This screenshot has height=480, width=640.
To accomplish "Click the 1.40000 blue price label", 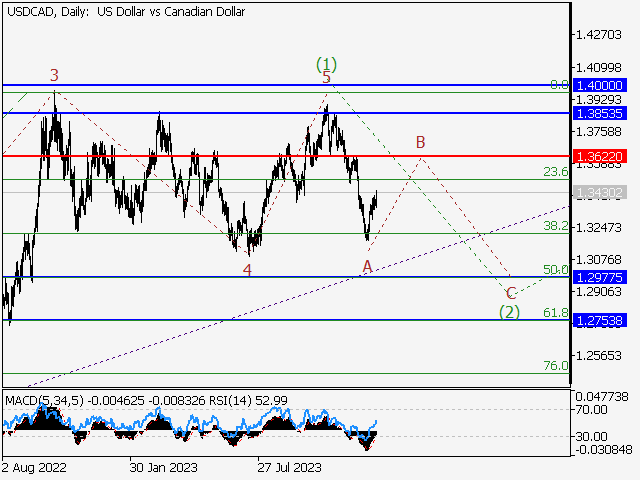I will click(600, 85).
